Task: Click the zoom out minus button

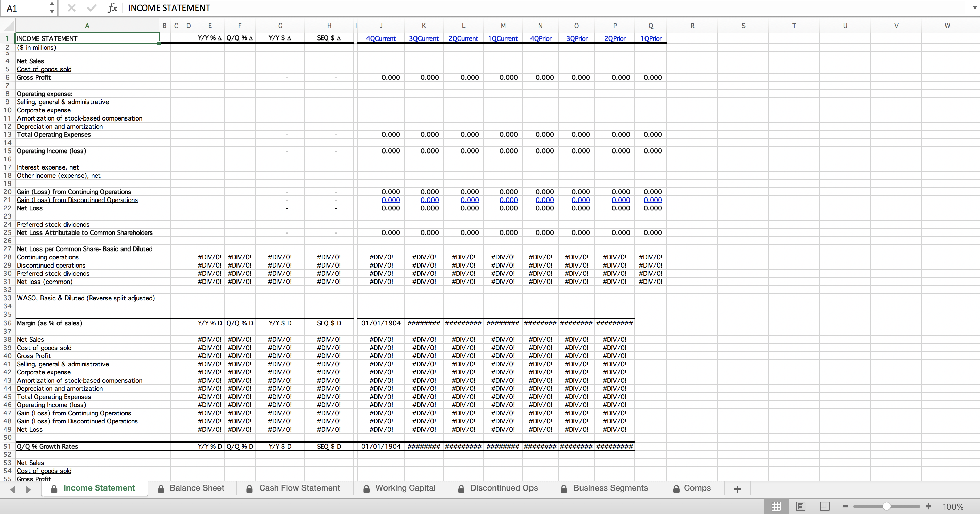Action: (x=845, y=507)
